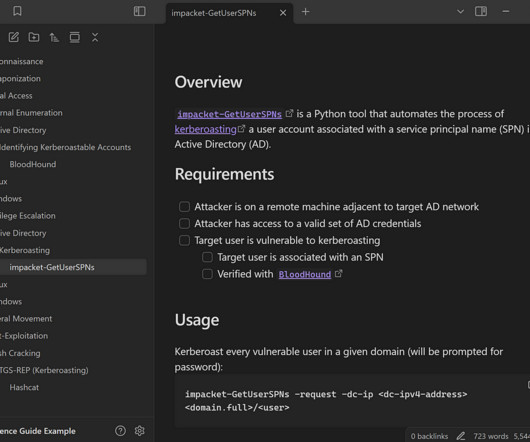The width and height of the screenshot is (530, 442).
Task: Open the tab list dropdown chevron
Action: [460, 12]
